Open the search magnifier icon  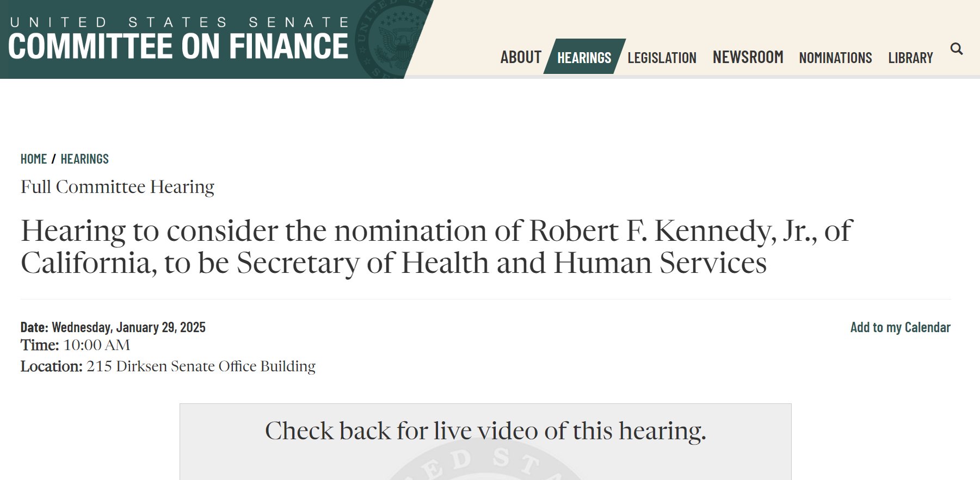click(956, 49)
